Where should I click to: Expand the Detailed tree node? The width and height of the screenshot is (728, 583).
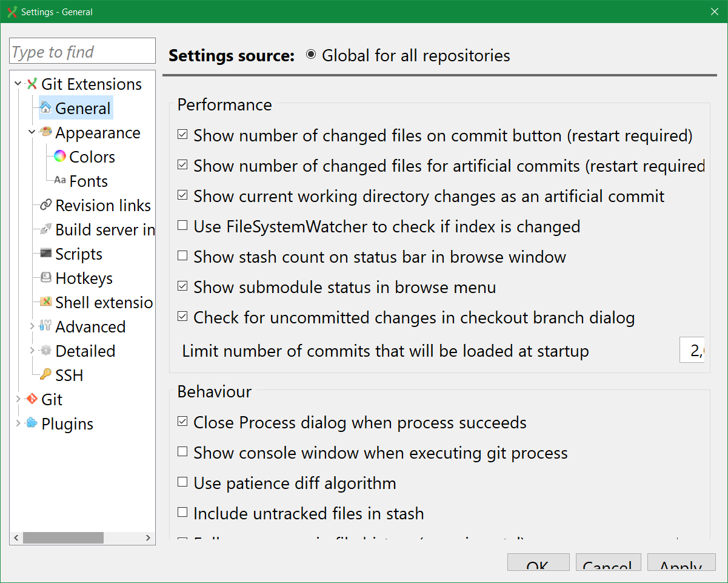pyautogui.click(x=32, y=351)
